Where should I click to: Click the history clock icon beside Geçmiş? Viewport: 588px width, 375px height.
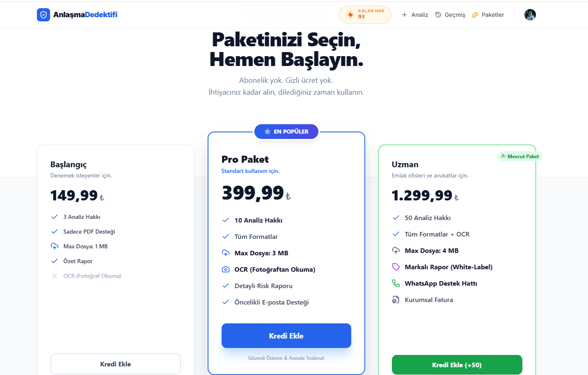point(438,15)
